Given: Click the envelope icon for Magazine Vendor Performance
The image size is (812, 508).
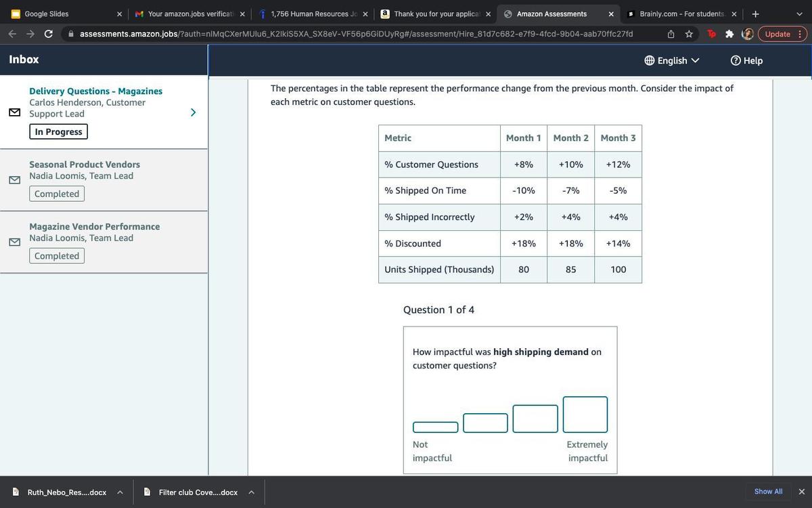Looking at the screenshot, I should (x=14, y=242).
